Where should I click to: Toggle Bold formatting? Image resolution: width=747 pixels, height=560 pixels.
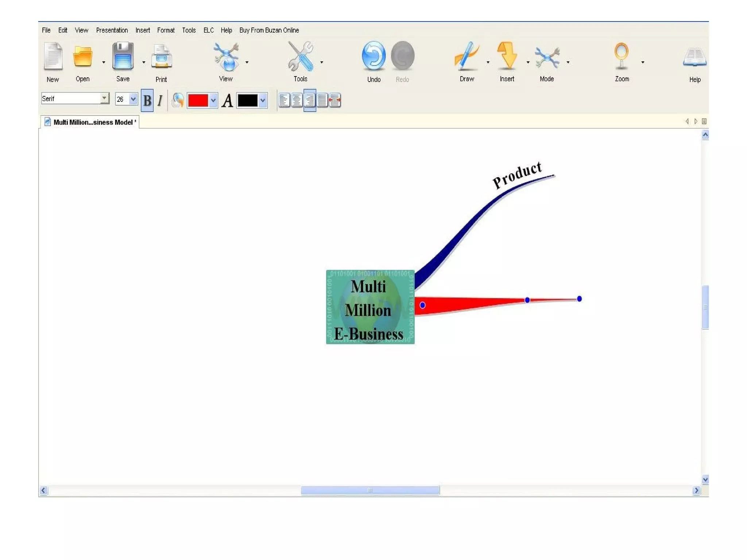[x=147, y=100]
